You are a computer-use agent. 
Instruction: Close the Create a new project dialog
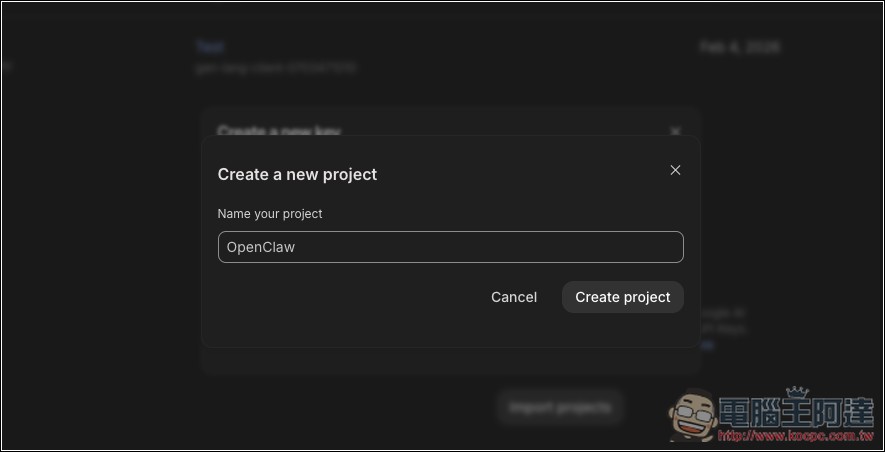pyautogui.click(x=675, y=170)
